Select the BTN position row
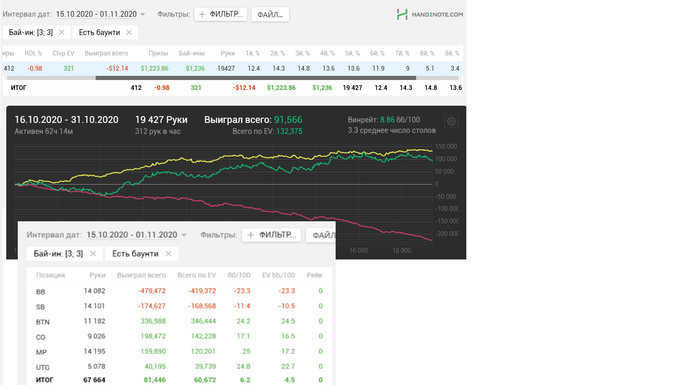This screenshot has height=385, width=700. [179, 322]
